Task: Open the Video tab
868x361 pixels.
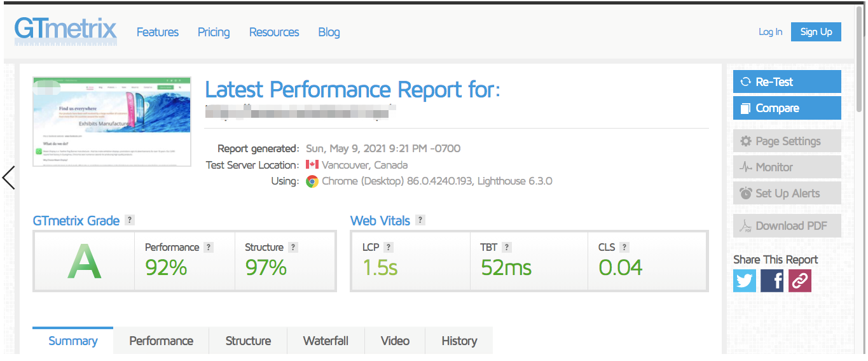Action: [x=395, y=341]
